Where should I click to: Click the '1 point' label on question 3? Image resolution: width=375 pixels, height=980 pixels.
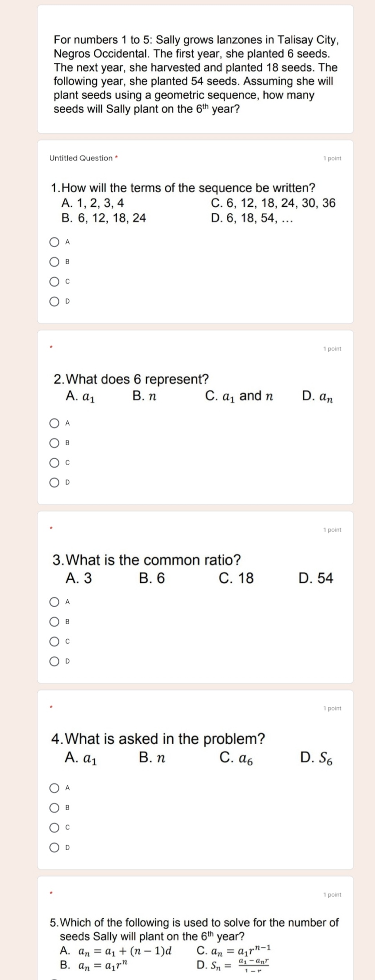coord(332,530)
